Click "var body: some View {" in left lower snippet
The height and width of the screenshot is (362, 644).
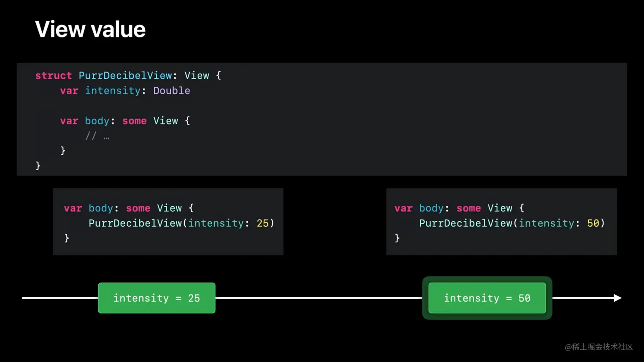tap(129, 208)
